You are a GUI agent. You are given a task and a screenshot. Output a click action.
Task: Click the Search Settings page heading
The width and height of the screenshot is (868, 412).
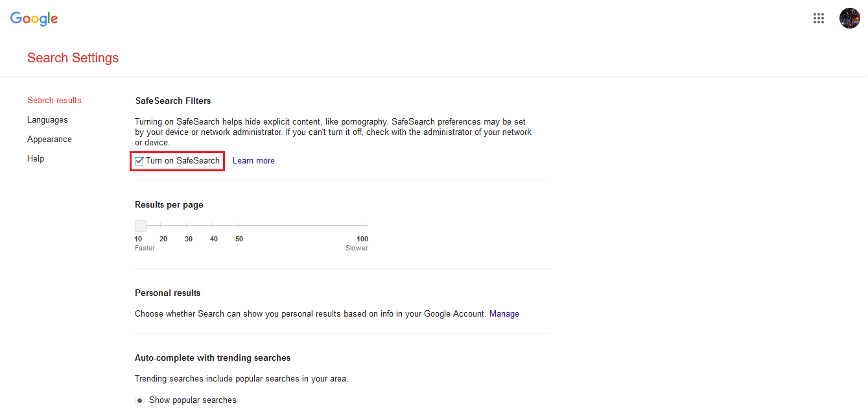(x=73, y=58)
